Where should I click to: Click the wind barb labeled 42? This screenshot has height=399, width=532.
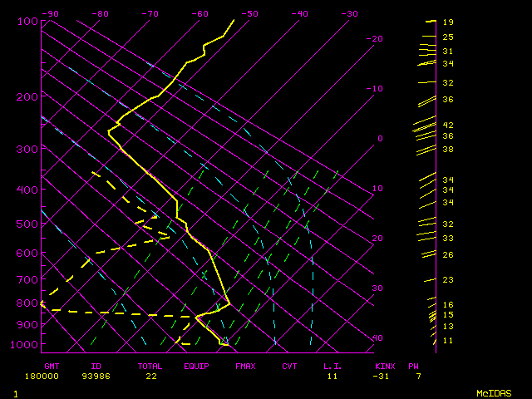pos(424,126)
